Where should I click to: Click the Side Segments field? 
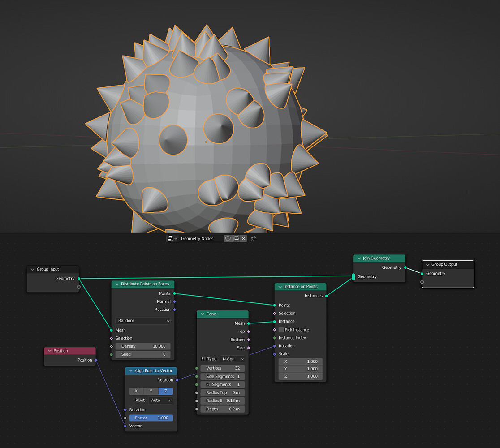pyautogui.click(x=223, y=377)
